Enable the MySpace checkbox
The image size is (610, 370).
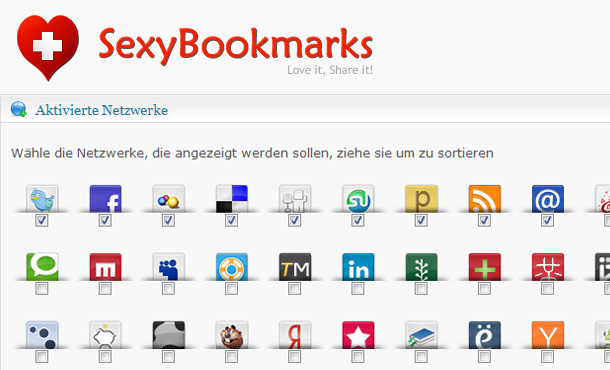(168, 289)
